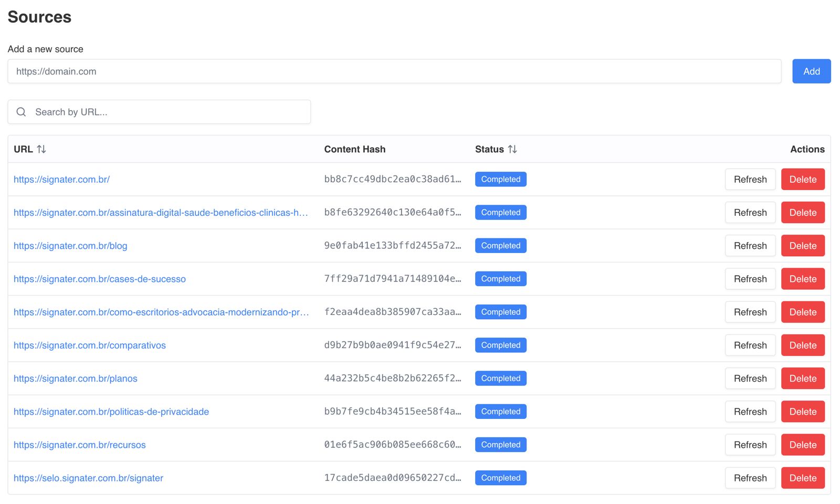
Task: Open the signater.com.br/blog link
Action: (70, 246)
